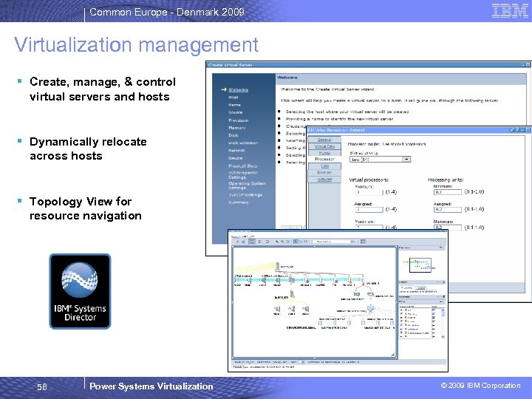Open Operating System Settings wizard step

(247, 185)
